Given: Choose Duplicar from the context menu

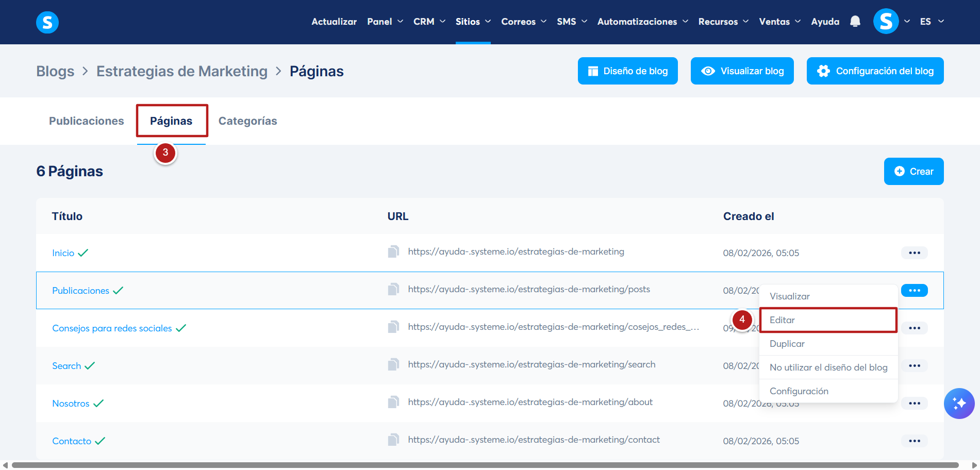Looking at the screenshot, I should [828, 344].
